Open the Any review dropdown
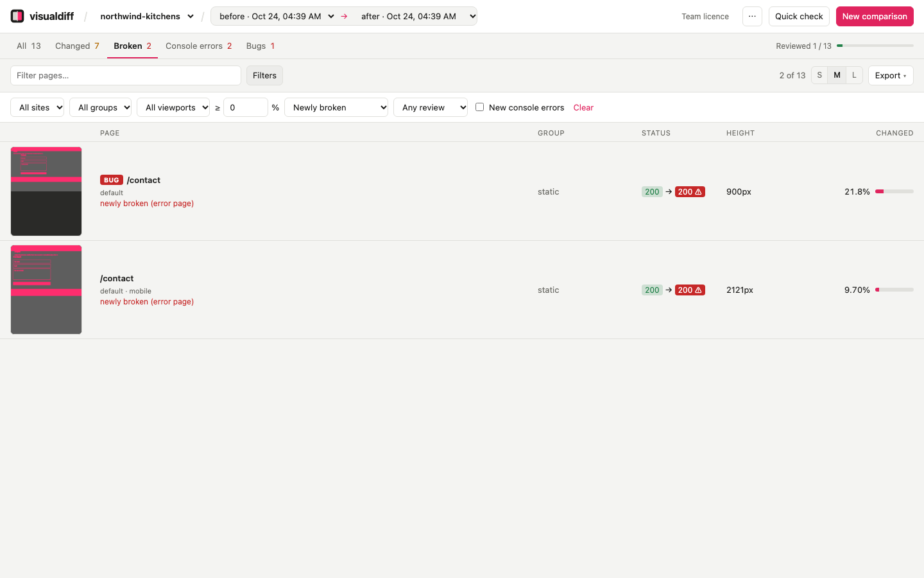924x578 pixels. tap(431, 107)
